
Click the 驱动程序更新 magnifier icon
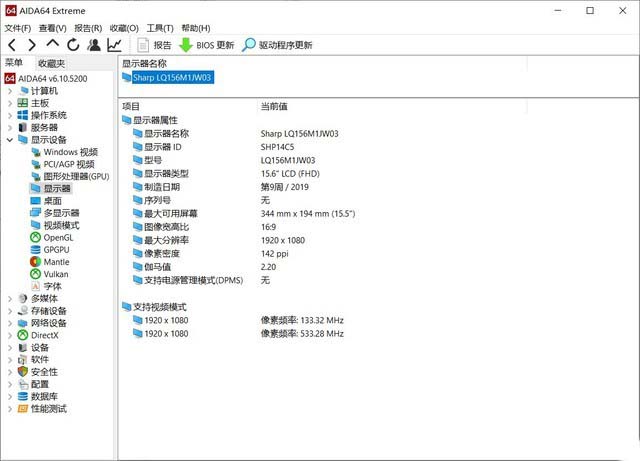[x=249, y=45]
